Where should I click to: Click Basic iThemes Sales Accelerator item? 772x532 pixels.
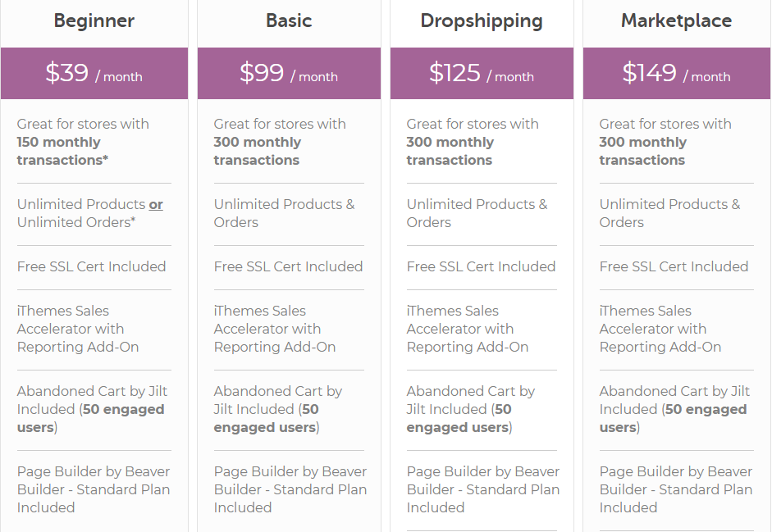click(x=275, y=329)
